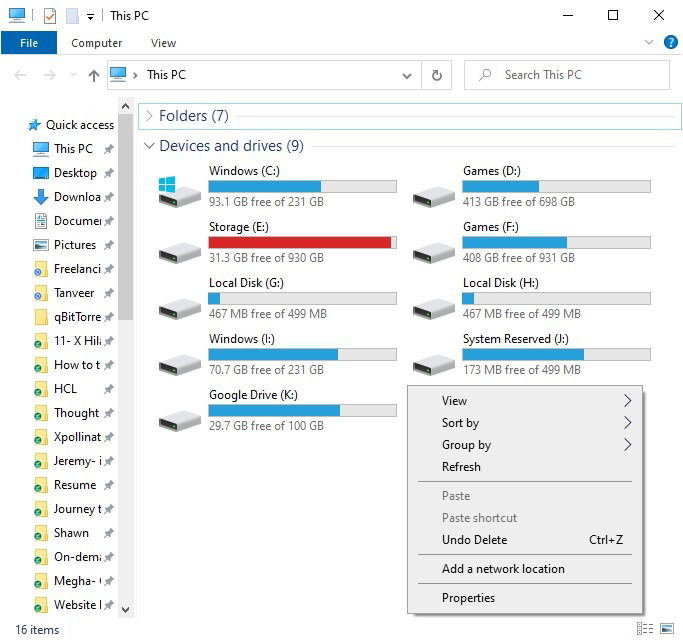Click the Search This PC field
The height and width of the screenshot is (642, 683).
point(567,75)
